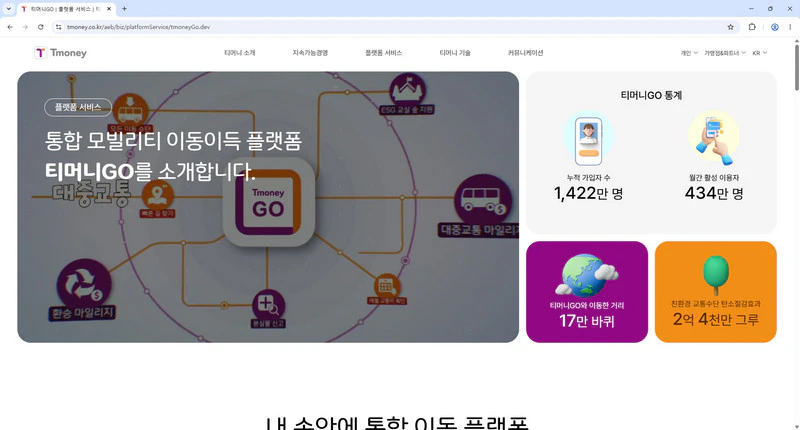The height and width of the screenshot is (430, 800).
Task: Click the 환승 마일리지 recycle icon
Action: 83,283
